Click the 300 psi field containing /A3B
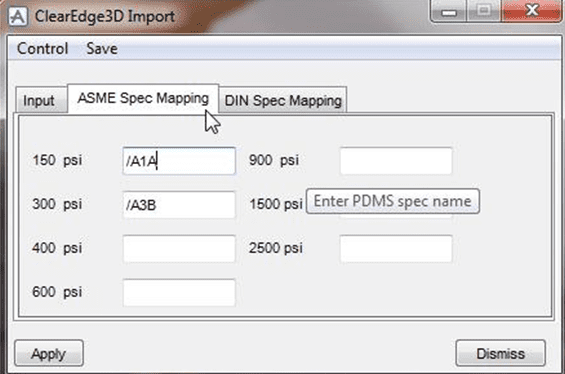 click(x=179, y=205)
